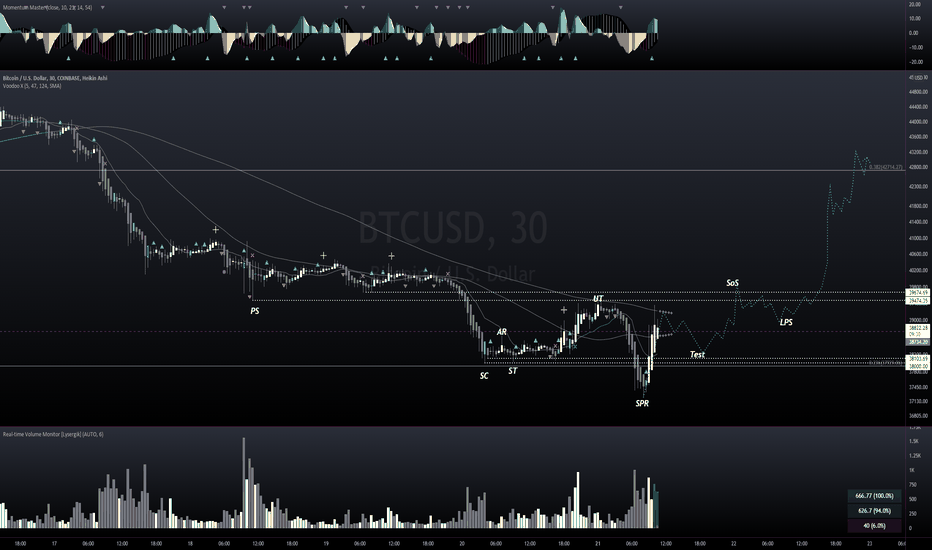This screenshot has width=932, height=550.
Task: Click the 39474.25 price label
Action: coord(917,301)
